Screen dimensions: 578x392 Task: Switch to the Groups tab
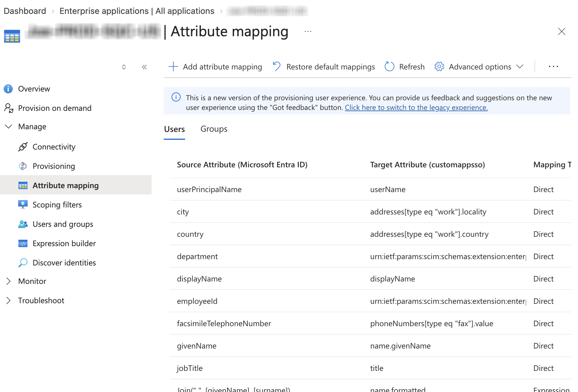tap(214, 129)
